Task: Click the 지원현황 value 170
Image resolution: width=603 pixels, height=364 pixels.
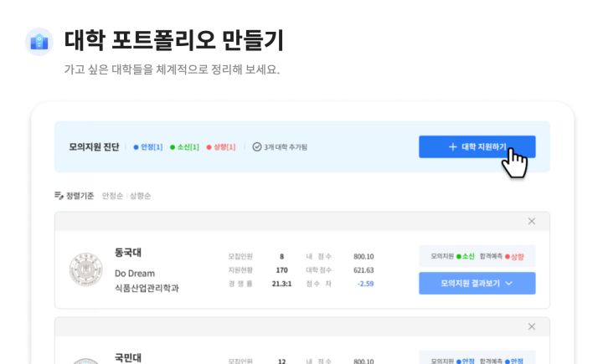Action: 281,270
